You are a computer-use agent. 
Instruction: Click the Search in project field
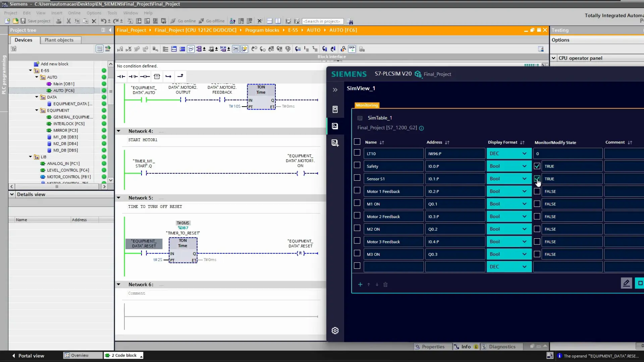[x=323, y=21]
